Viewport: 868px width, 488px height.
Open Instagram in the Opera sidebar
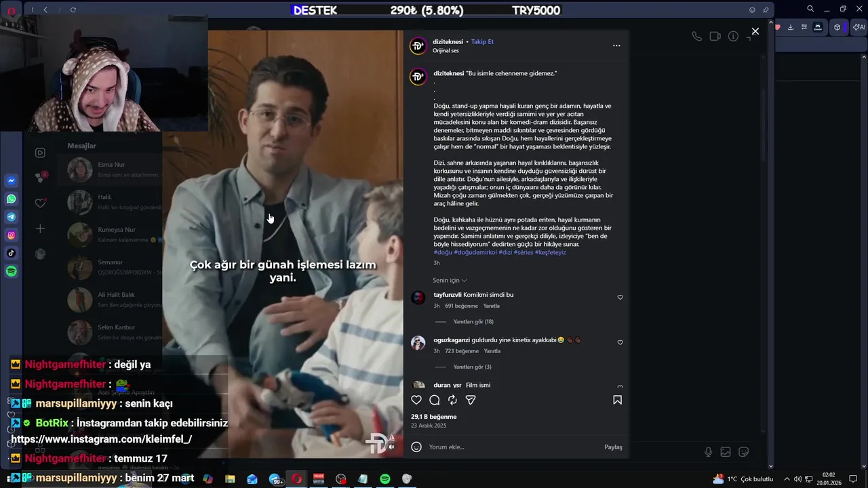coord(12,235)
